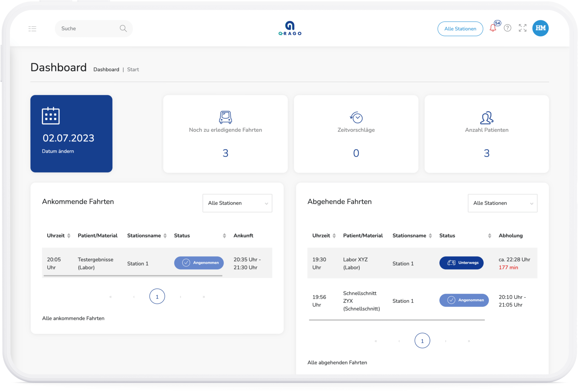Select page 1 in Ankommende Fahrten pagination

click(157, 296)
